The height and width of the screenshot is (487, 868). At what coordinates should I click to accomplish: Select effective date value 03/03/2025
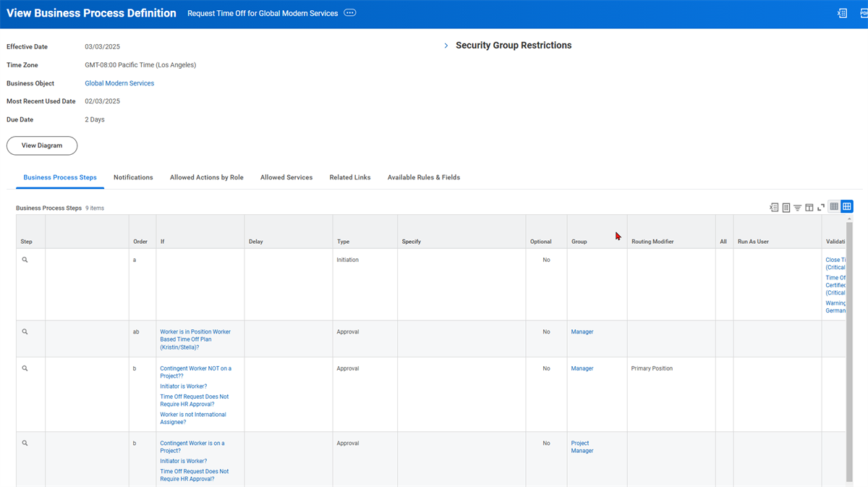click(x=103, y=47)
